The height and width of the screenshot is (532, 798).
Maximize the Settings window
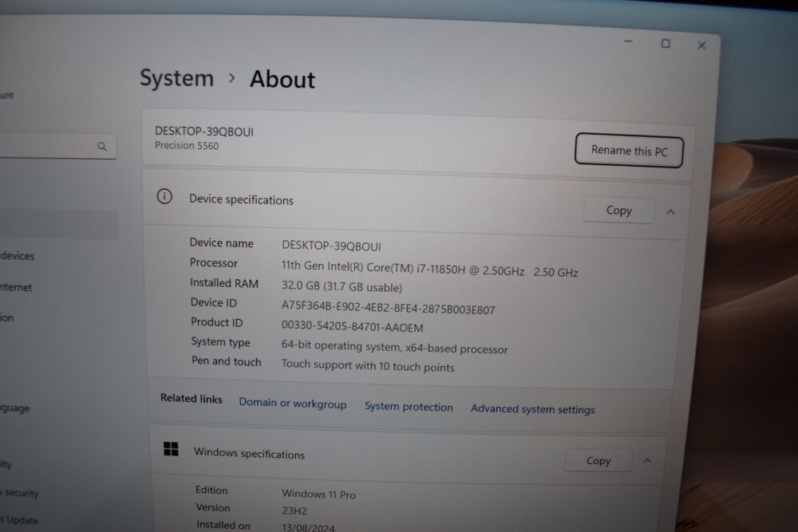tap(666, 44)
